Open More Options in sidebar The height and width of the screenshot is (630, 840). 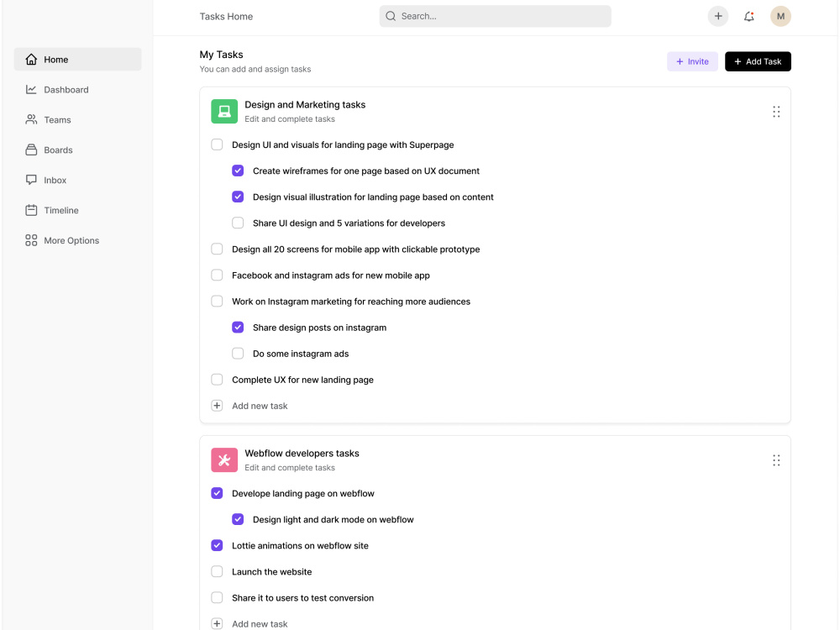click(77, 240)
